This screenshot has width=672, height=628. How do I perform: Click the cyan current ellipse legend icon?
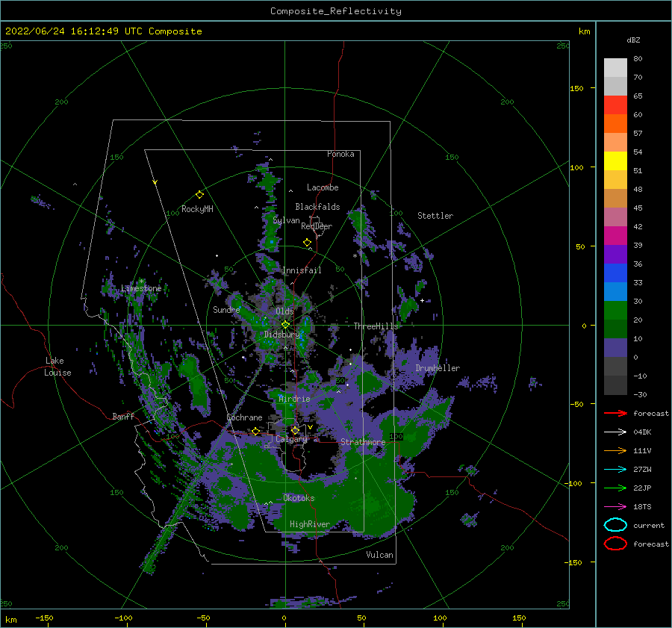pyautogui.click(x=615, y=525)
